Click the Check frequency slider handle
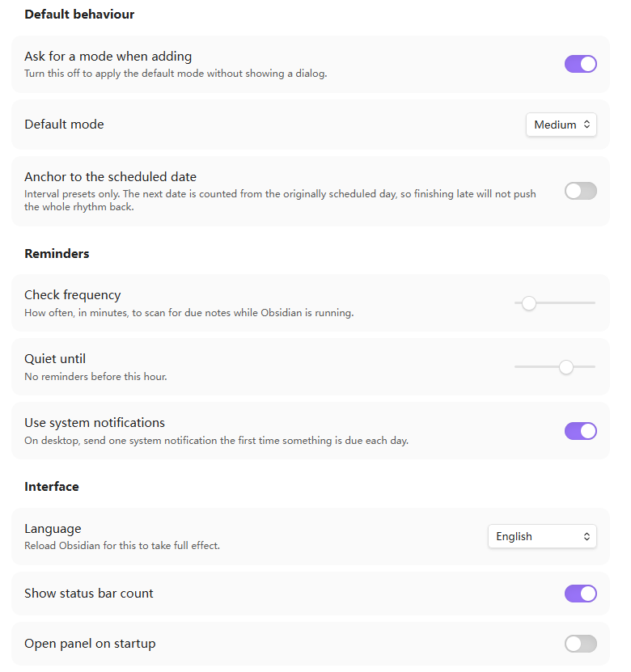Image resolution: width=631 pixels, height=672 pixels. [x=529, y=303]
